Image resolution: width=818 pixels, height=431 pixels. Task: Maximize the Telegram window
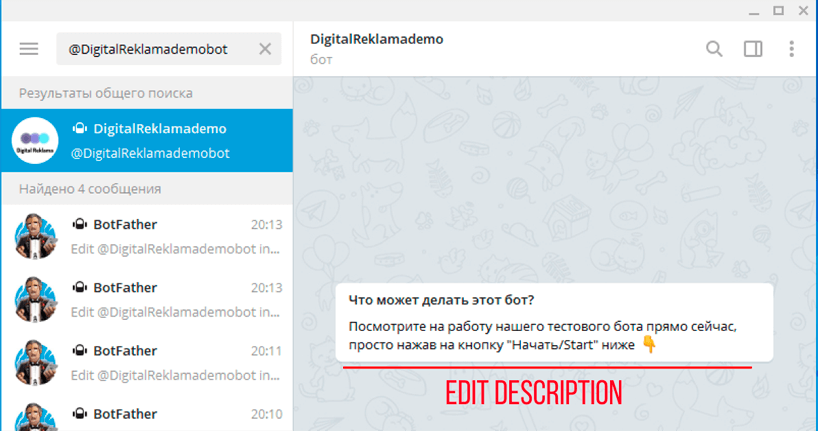click(x=778, y=10)
